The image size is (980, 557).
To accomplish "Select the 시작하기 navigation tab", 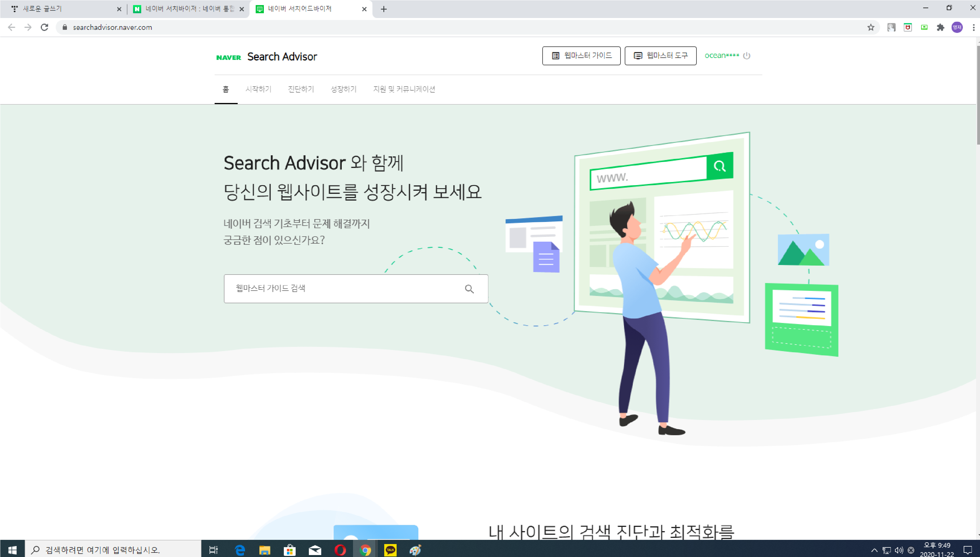I will [x=258, y=89].
